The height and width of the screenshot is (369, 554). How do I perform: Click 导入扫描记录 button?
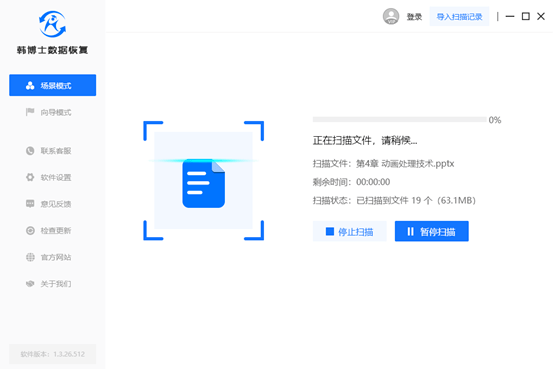(x=459, y=17)
